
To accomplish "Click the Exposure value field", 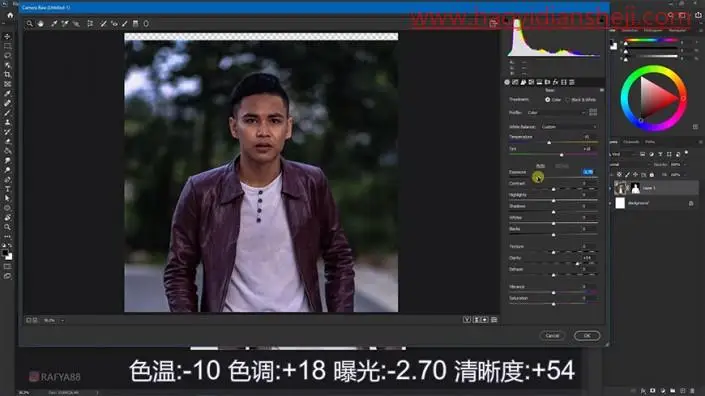I will (588, 172).
